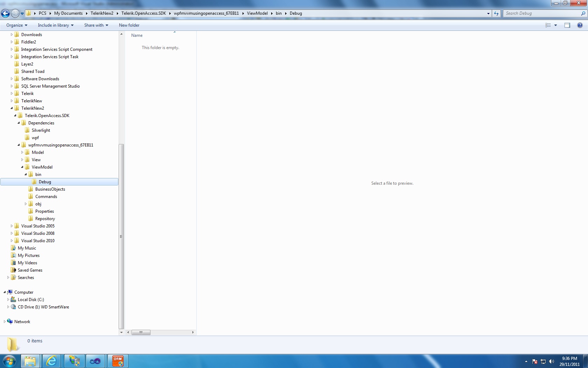Select the Layer2 folder

pyautogui.click(x=27, y=64)
